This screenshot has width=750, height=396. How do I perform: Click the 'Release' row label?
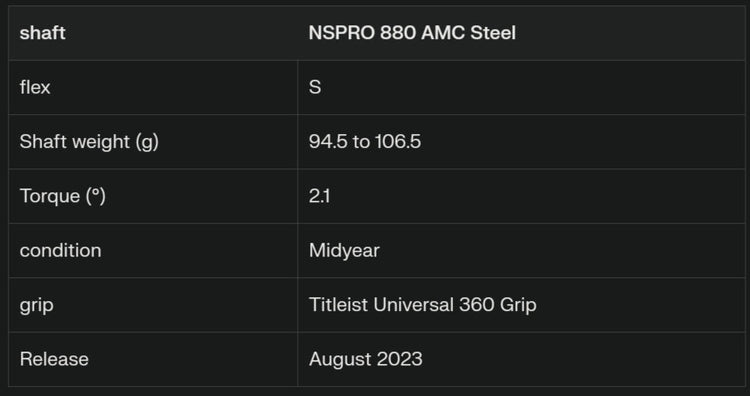point(54,359)
